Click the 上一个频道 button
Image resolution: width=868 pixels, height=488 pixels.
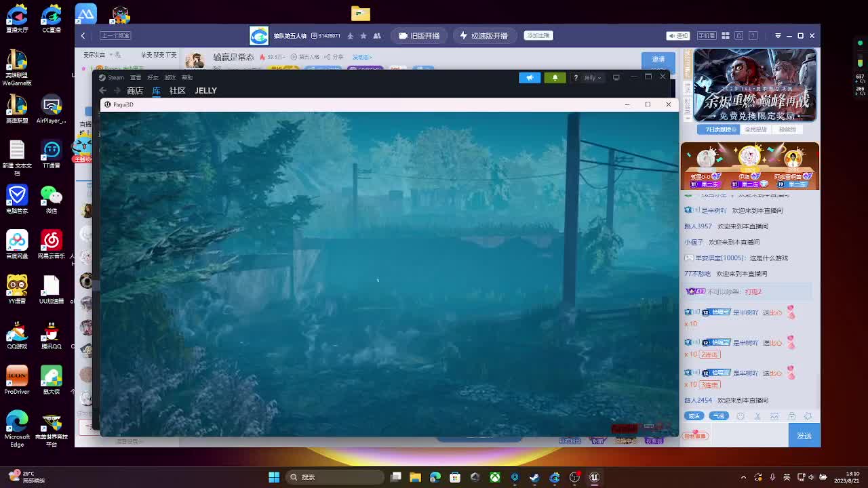pyautogui.click(x=115, y=35)
